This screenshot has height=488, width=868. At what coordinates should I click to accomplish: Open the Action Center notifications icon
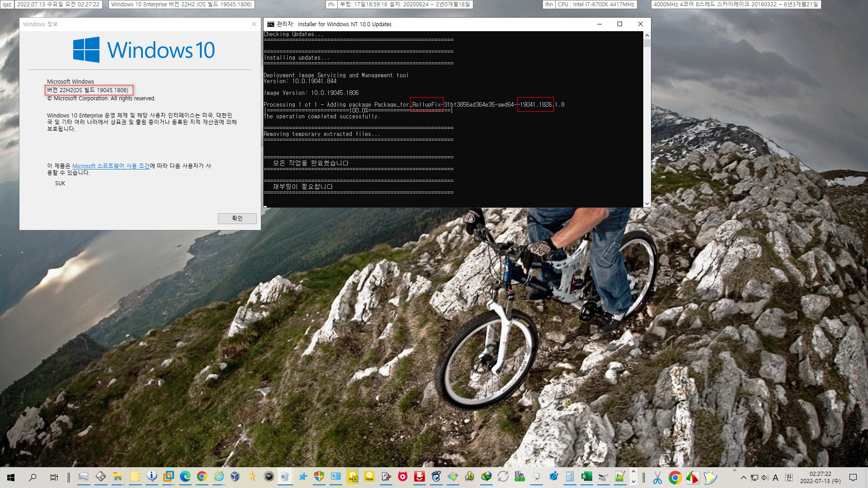pyautogui.click(x=853, y=478)
